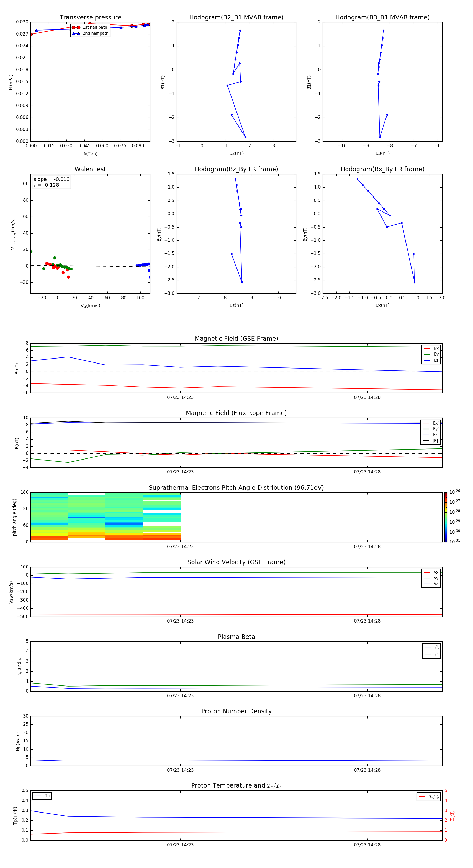This screenshot has height=868, width=473.
Task: Select "Bz'" in the flux rope legend
Action: coord(431,435)
